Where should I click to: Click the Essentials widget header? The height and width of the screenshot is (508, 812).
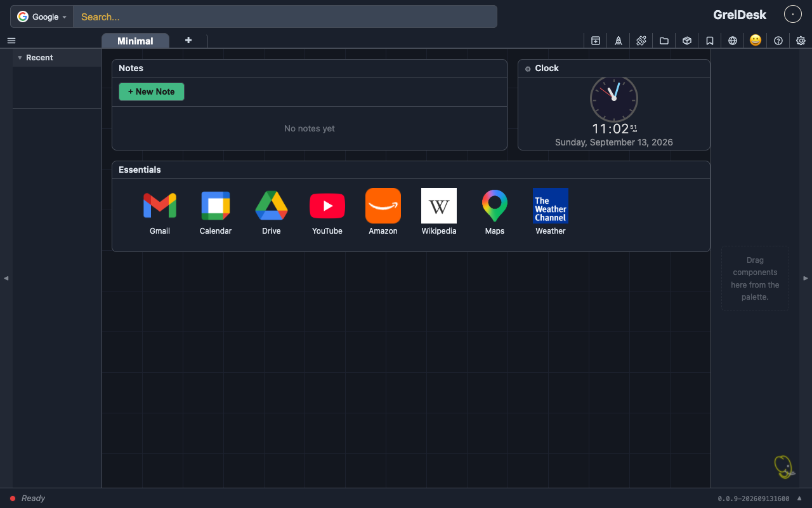pos(411,170)
